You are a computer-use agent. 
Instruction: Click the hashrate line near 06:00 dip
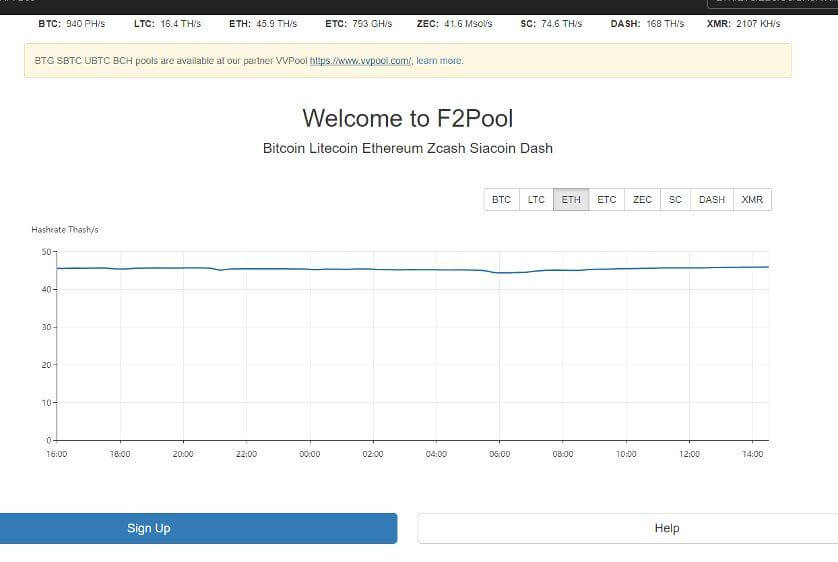500,272
